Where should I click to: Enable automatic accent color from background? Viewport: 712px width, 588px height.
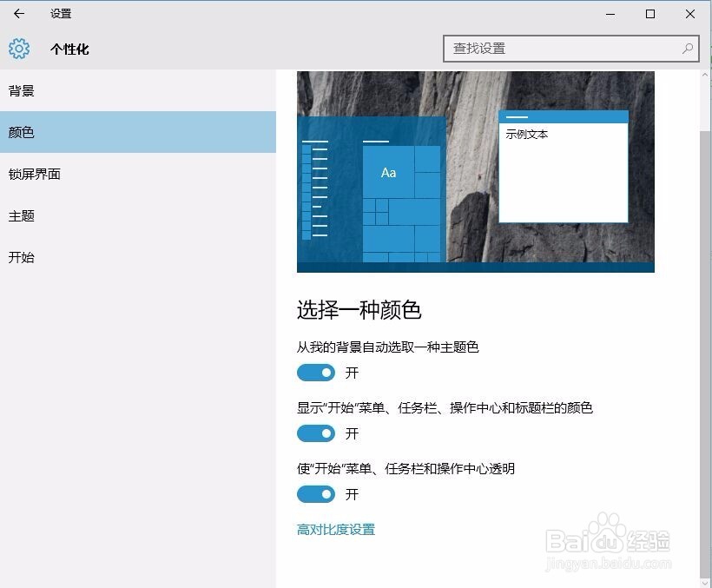[315, 372]
